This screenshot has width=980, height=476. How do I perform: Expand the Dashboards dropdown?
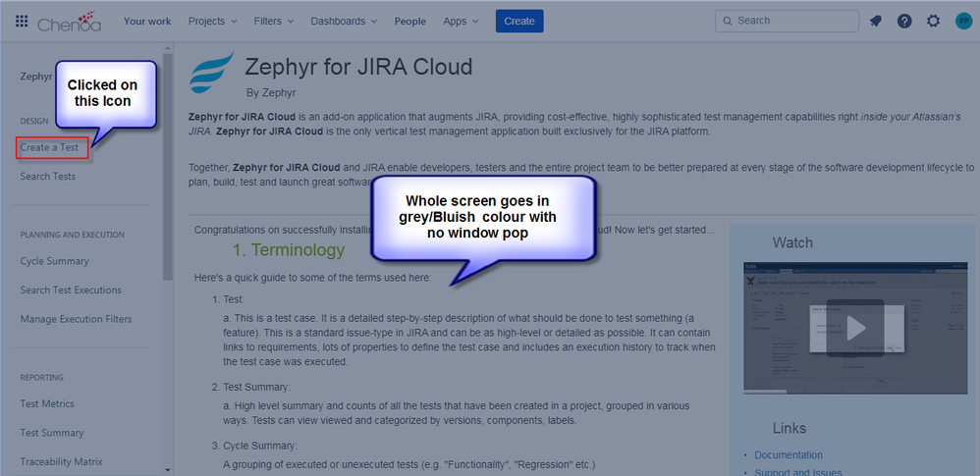pos(344,21)
